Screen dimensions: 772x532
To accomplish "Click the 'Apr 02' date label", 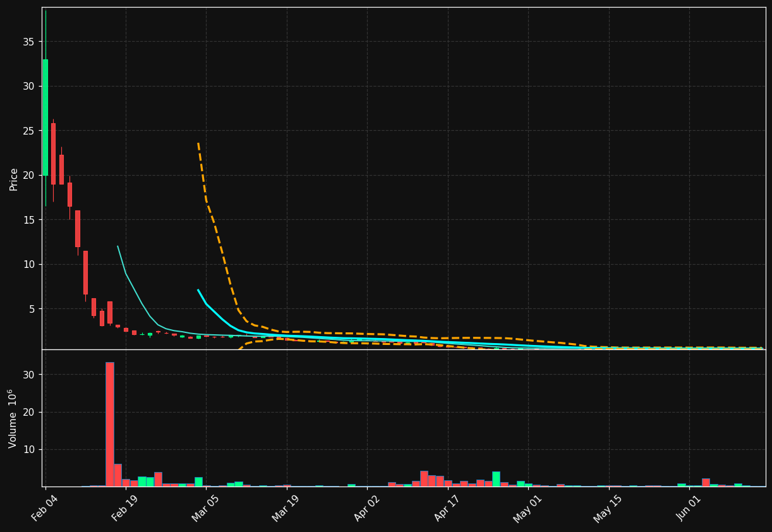I will pyautogui.click(x=366, y=508).
